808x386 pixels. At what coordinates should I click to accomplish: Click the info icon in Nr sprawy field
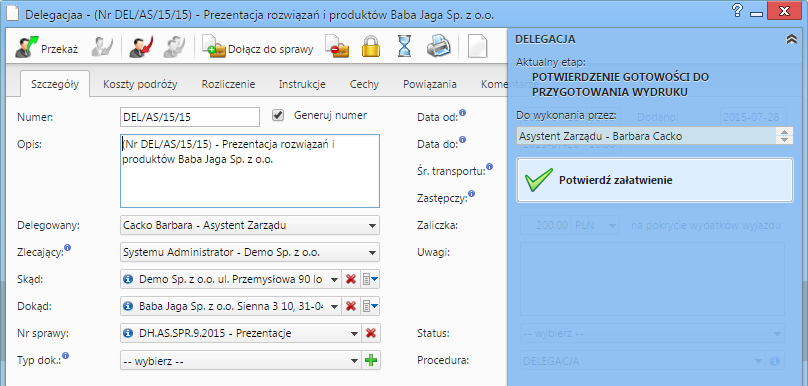click(x=128, y=333)
